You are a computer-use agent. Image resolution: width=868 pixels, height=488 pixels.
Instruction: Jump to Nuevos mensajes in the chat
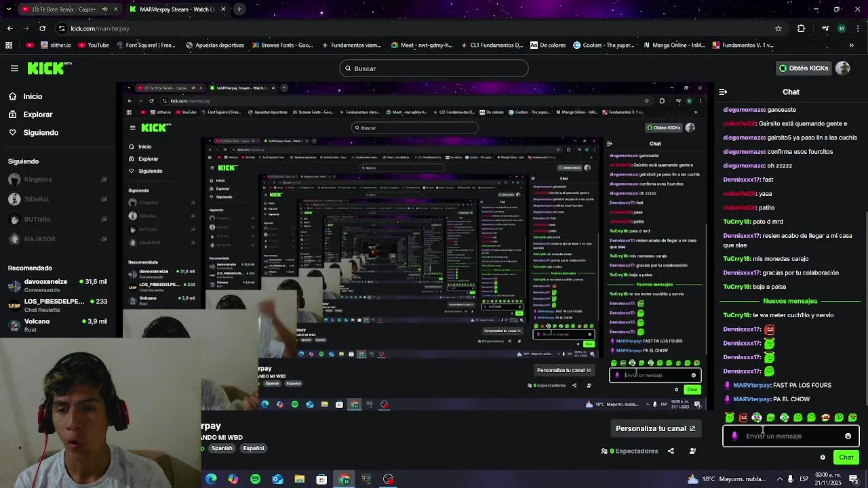click(x=790, y=301)
